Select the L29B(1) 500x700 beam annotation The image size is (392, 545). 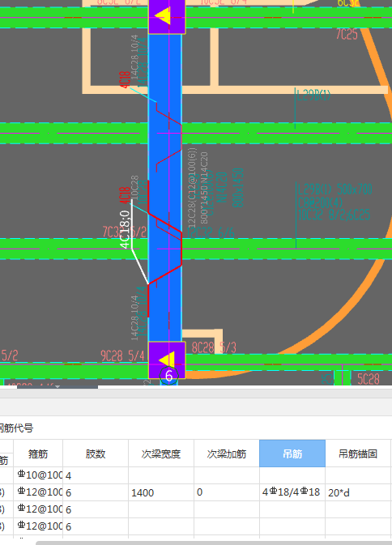click(x=335, y=189)
